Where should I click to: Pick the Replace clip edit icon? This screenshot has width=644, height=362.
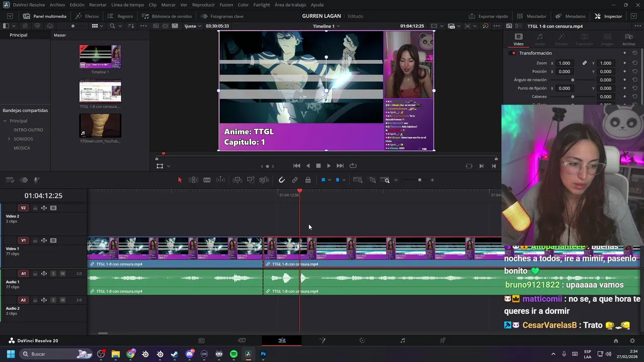(264, 180)
